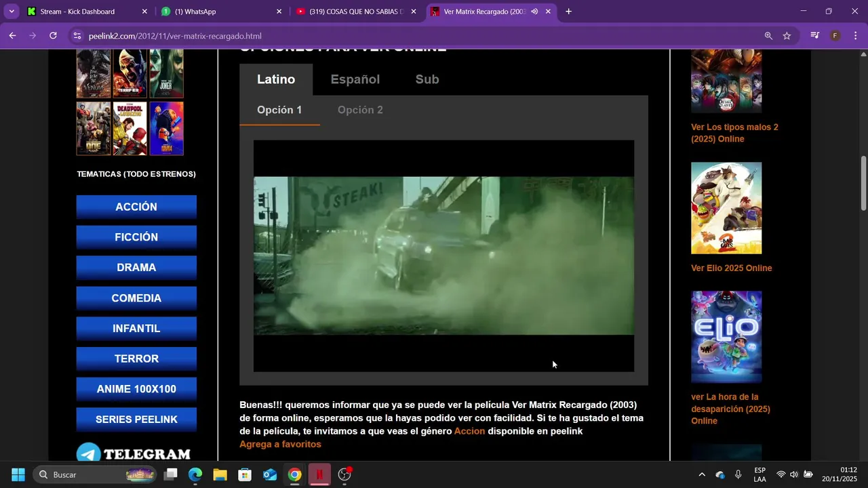Screen dimensions: 868x488
Task: View site information icon in address bar
Action: tap(77, 36)
